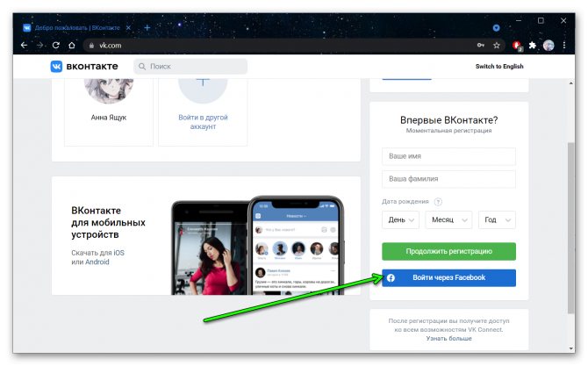Click the Впервые ВКонтакте? heading
The image size is (588, 366).
(x=448, y=120)
